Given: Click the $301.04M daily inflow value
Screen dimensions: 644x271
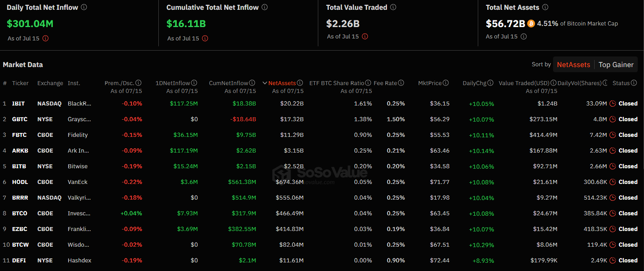Looking at the screenshot, I should point(30,24).
